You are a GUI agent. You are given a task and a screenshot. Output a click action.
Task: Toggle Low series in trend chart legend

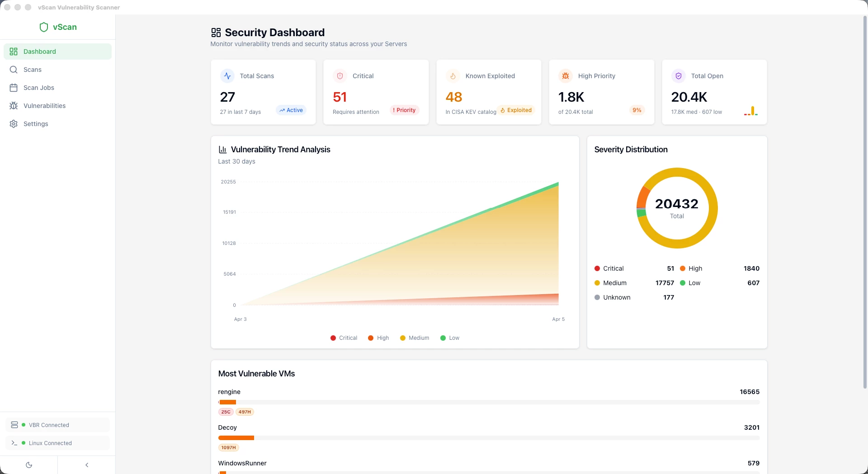pos(450,338)
